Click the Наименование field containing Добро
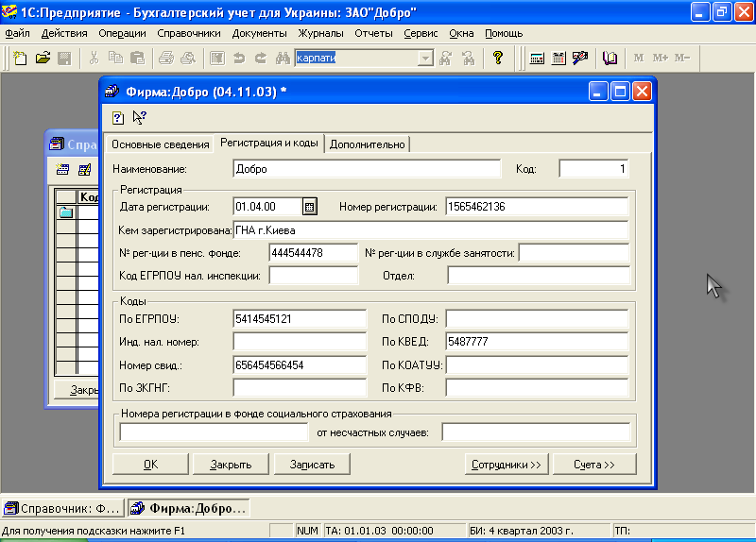The width and height of the screenshot is (756, 542). tap(367, 169)
